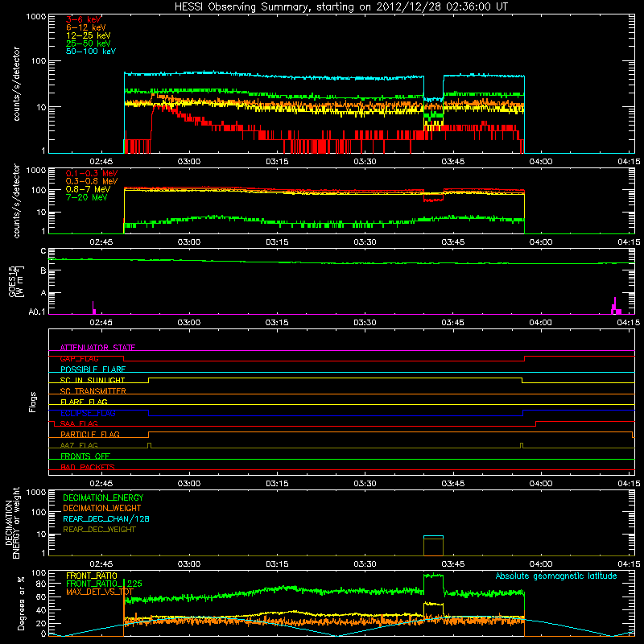Click the REAR_DEC_CHAN/128 legend label
Viewport: 644px width, 644px height.
click(x=106, y=518)
